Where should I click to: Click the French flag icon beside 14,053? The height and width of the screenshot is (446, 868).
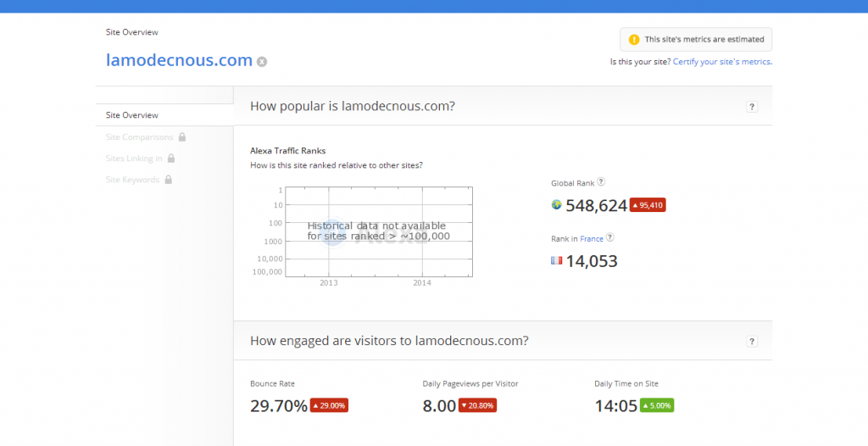pyautogui.click(x=556, y=260)
